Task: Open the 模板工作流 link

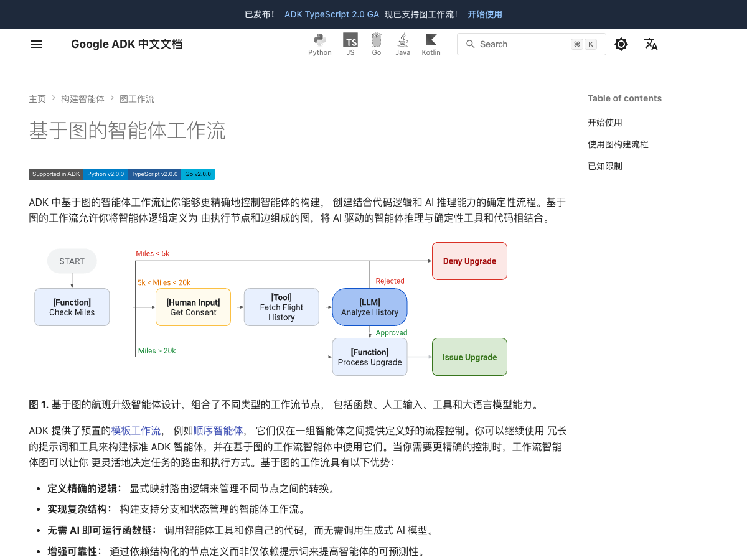Action: click(x=136, y=431)
